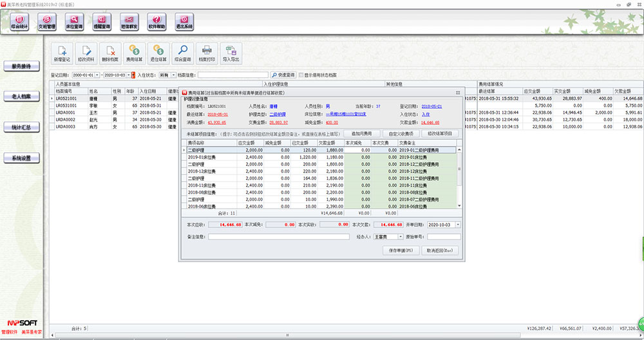The height and width of the screenshot is (340, 644).
Task: Click the 导入导出 (import/export) toolbar icon
Action: (231, 52)
